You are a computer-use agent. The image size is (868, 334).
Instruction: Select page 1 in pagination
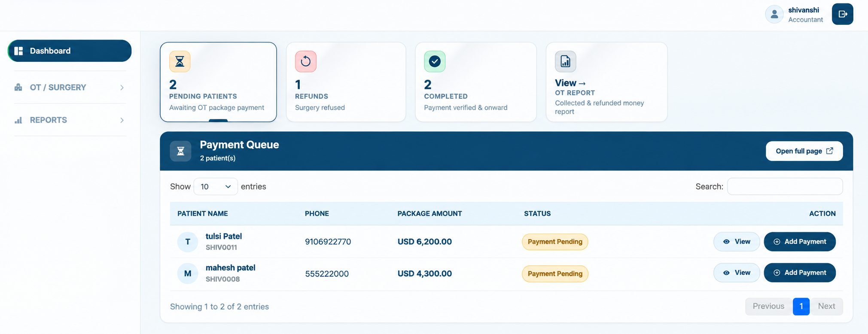pos(801,307)
